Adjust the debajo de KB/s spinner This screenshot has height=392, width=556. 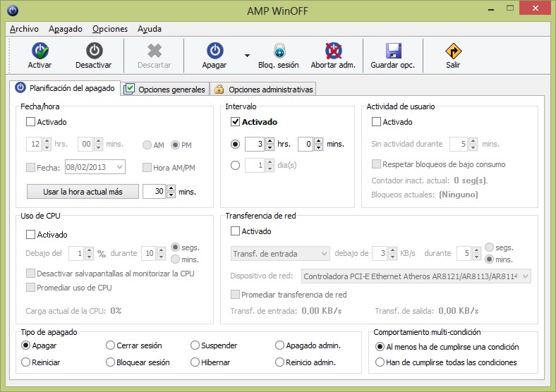[392, 253]
